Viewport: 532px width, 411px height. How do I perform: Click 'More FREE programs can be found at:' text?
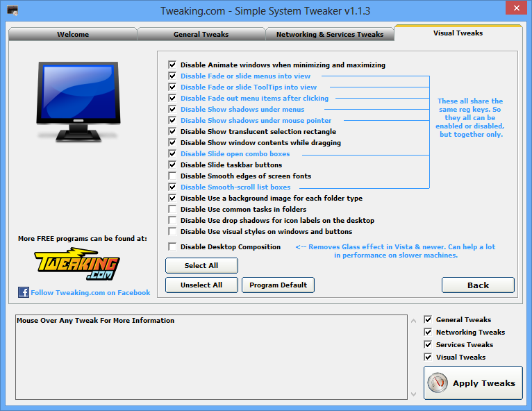[x=83, y=238]
